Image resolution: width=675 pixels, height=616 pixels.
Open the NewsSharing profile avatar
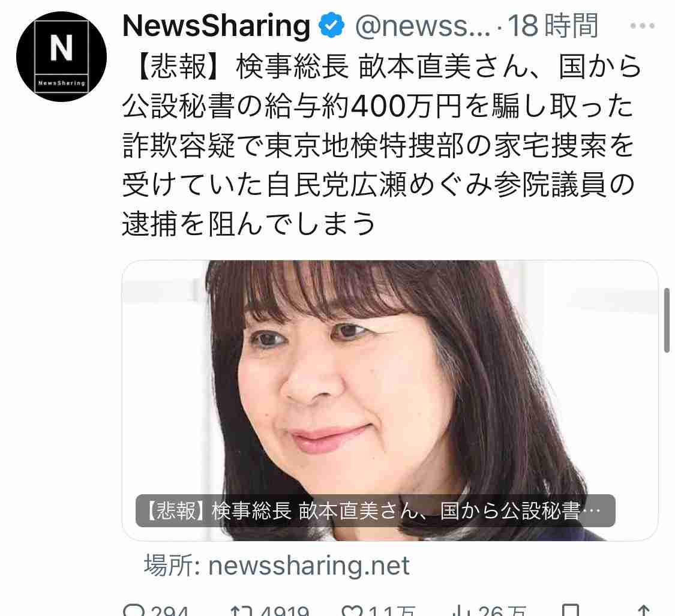pyautogui.click(x=61, y=56)
